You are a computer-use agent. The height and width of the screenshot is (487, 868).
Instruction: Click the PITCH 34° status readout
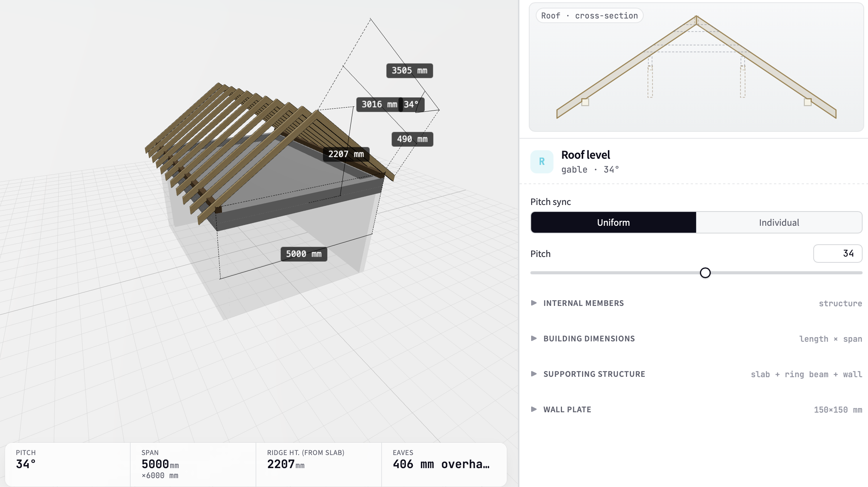67,464
